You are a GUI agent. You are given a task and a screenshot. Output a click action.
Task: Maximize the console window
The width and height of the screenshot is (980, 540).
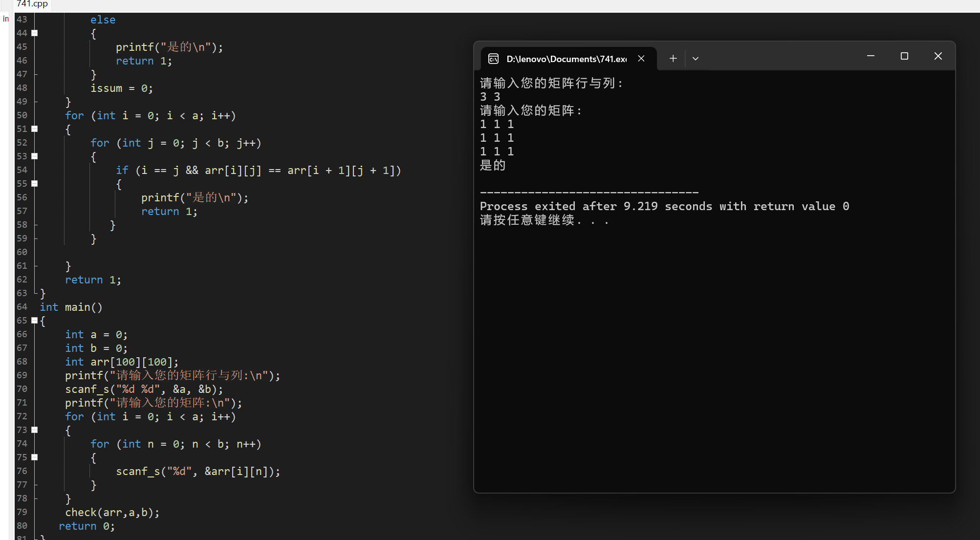(x=904, y=56)
